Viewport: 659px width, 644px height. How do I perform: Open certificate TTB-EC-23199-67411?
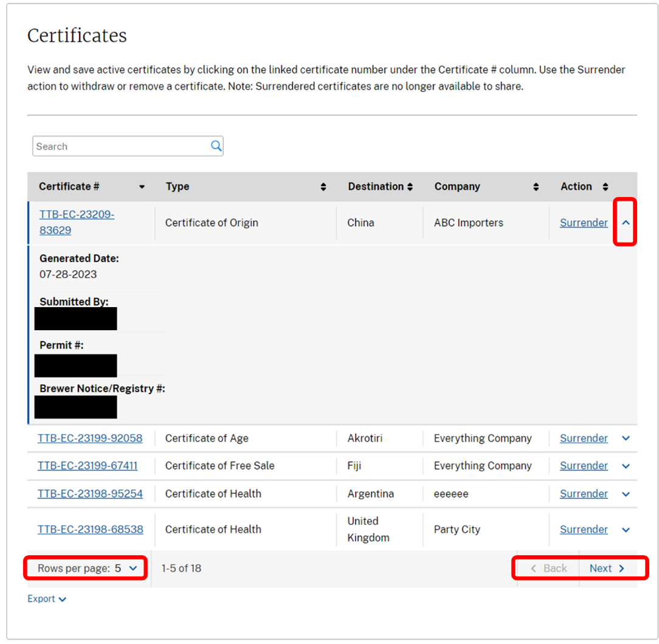point(88,466)
